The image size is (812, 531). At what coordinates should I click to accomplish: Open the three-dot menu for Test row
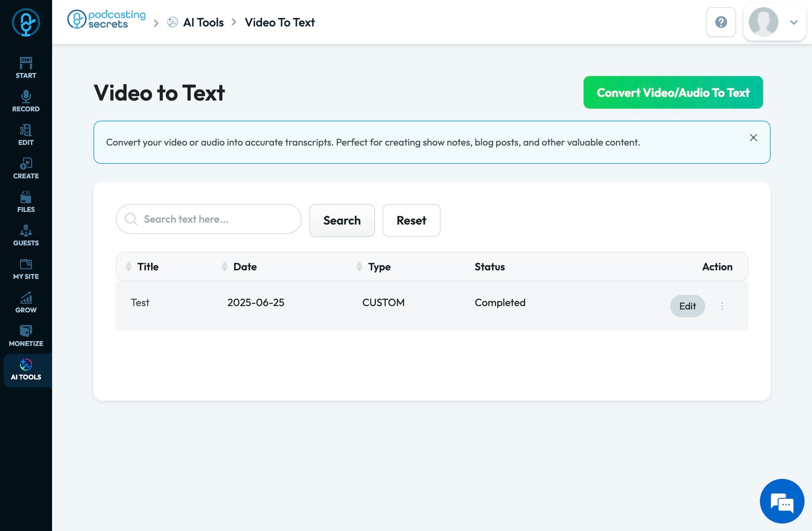[x=722, y=306]
